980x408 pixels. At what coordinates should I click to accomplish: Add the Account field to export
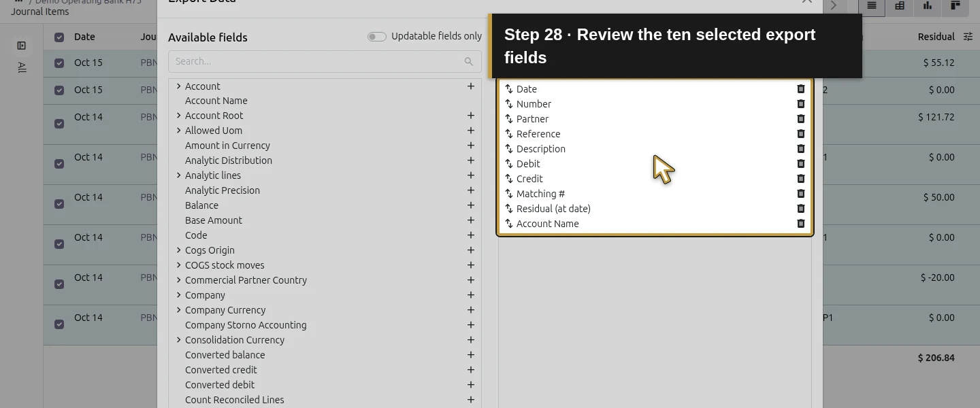click(470, 86)
